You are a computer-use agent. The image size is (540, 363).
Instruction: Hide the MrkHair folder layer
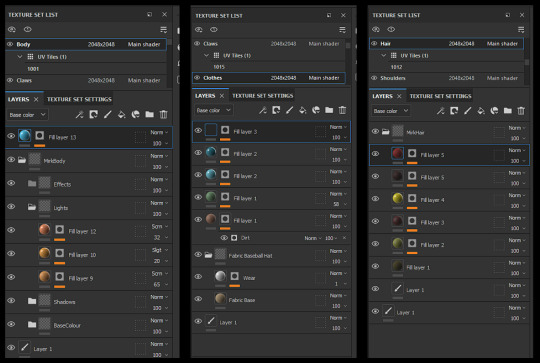(x=375, y=131)
